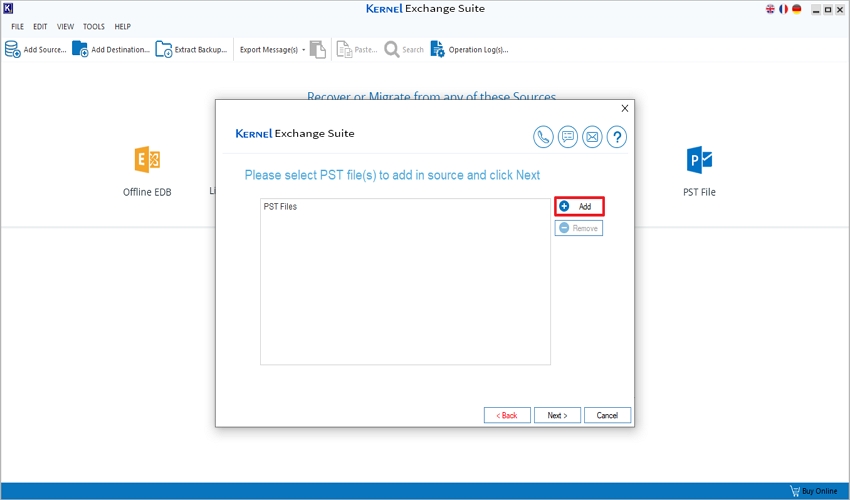Maximize the Kernel Exchange Suite window
The width and height of the screenshot is (850, 500).
pyautogui.click(x=828, y=10)
